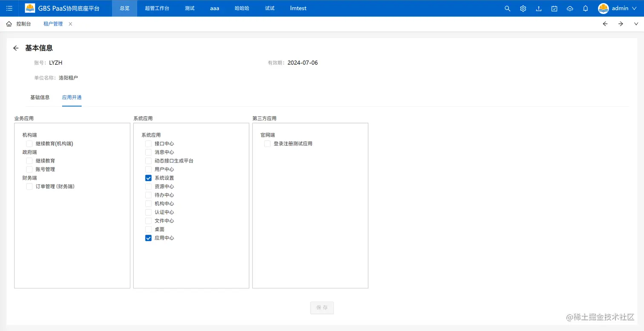
Task: Select 总览 in the top navigation
Action: tap(125, 9)
